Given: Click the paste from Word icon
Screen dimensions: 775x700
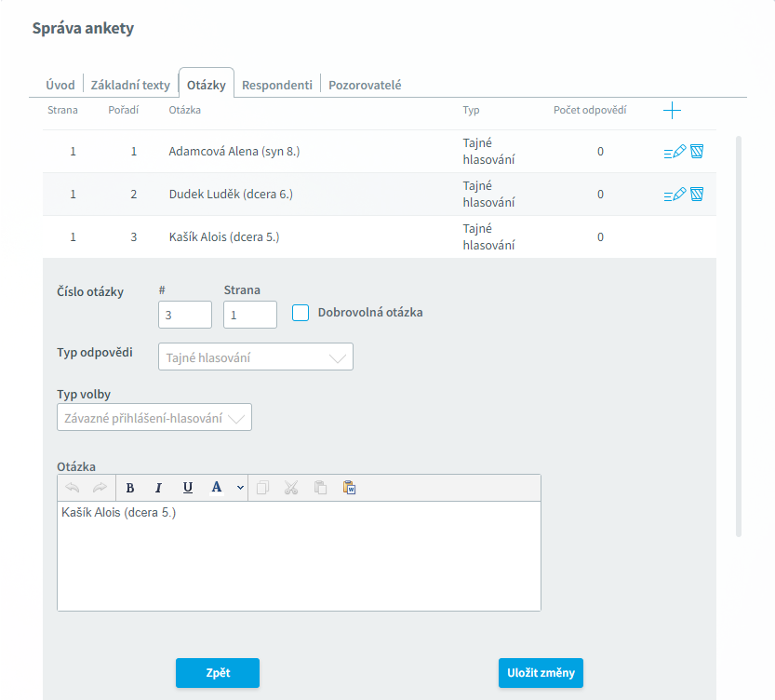Looking at the screenshot, I should coord(350,488).
